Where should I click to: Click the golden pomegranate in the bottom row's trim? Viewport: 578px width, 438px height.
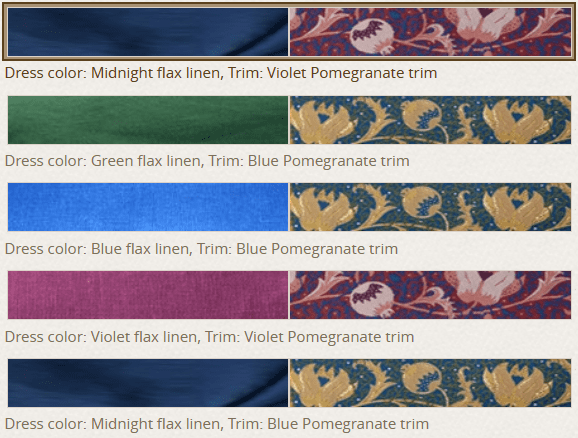coord(423,379)
